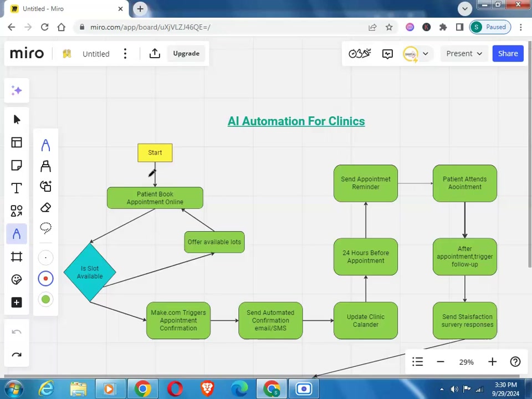The image size is (532, 399).
Task: Choose the Pen in the drawing submenu
Action: [x=46, y=145]
